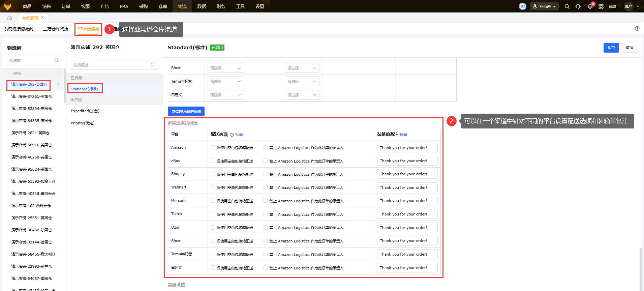Open the 物流 top menu
Viewport: 644px width, 291px height.
click(182, 6)
